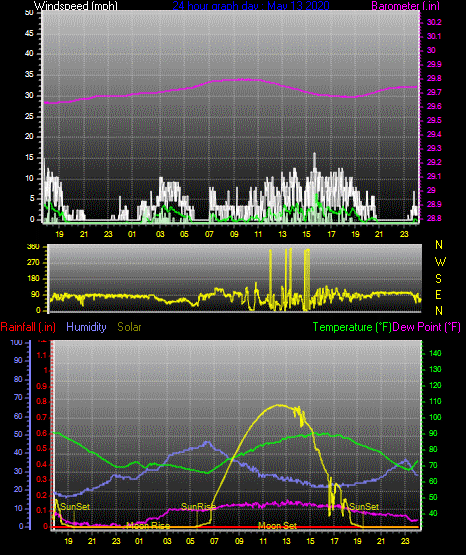Viewport: 466px width, 555px height.
Task: Click the blue "100" humidity axis value
Action: [16, 342]
